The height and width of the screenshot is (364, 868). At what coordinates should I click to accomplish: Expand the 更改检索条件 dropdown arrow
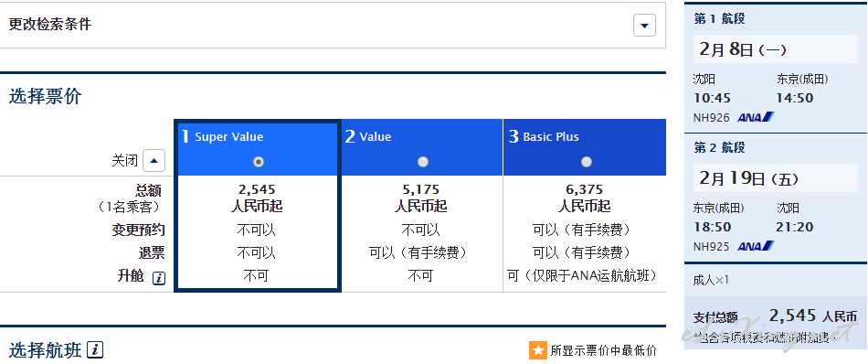[x=644, y=26]
